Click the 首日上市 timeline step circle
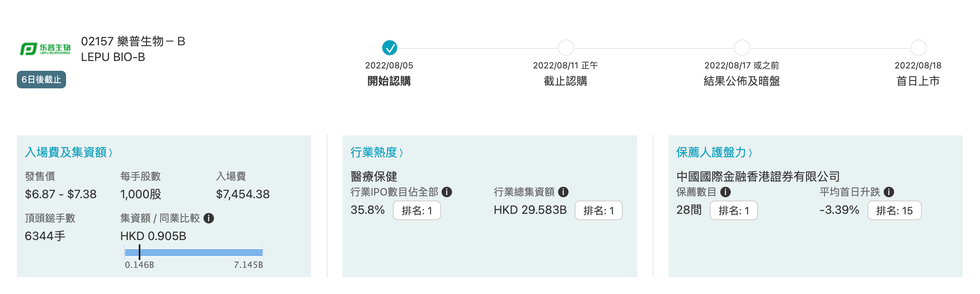 (918, 48)
